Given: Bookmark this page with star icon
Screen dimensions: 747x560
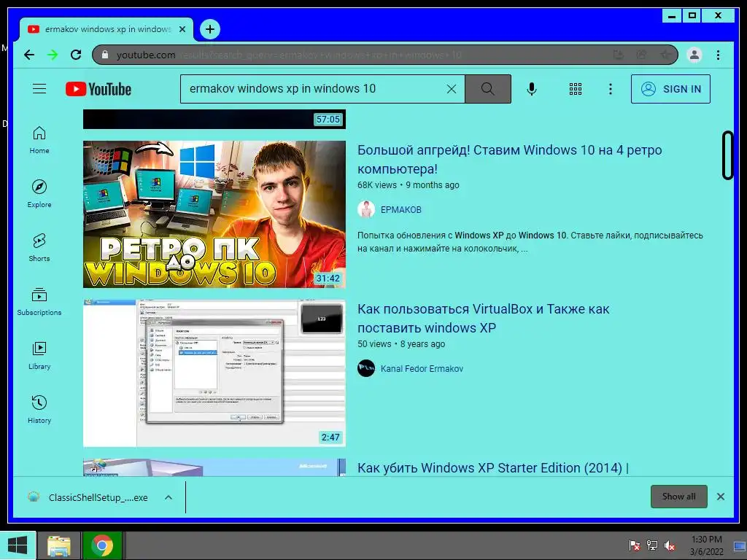Looking at the screenshot, I should click(665, 55).
